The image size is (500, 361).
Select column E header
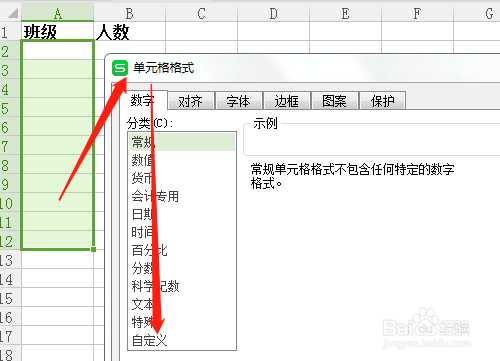tap(346, 13)
